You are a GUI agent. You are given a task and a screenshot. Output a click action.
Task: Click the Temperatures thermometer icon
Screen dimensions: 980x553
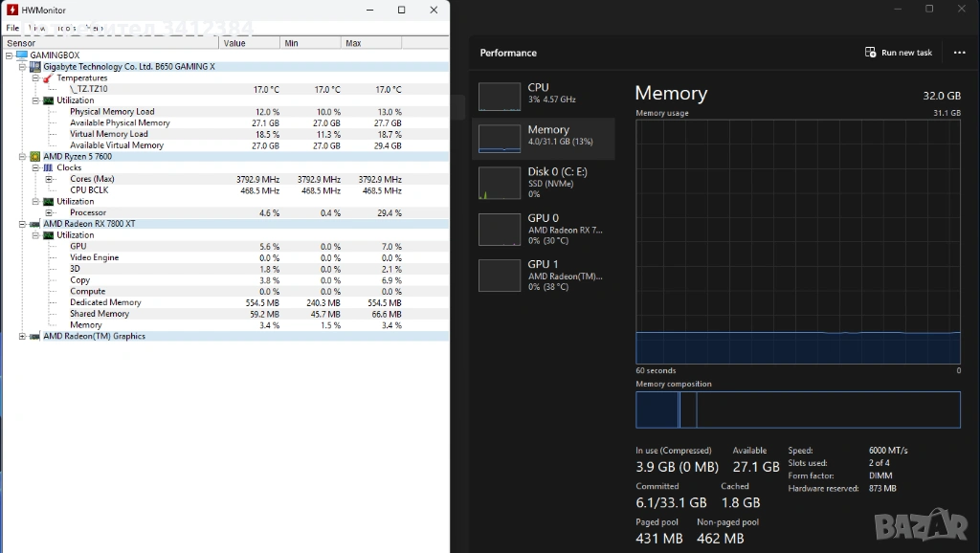click(48, 78)
